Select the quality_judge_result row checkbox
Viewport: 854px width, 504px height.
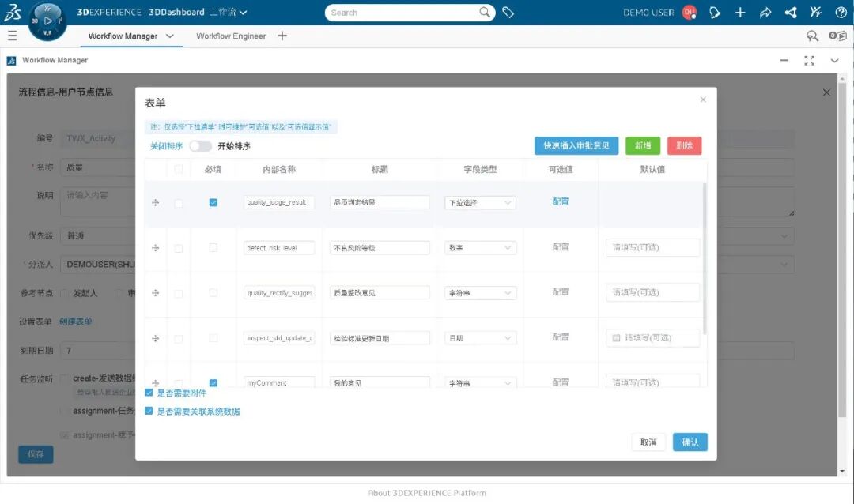[x=178, y=203]
